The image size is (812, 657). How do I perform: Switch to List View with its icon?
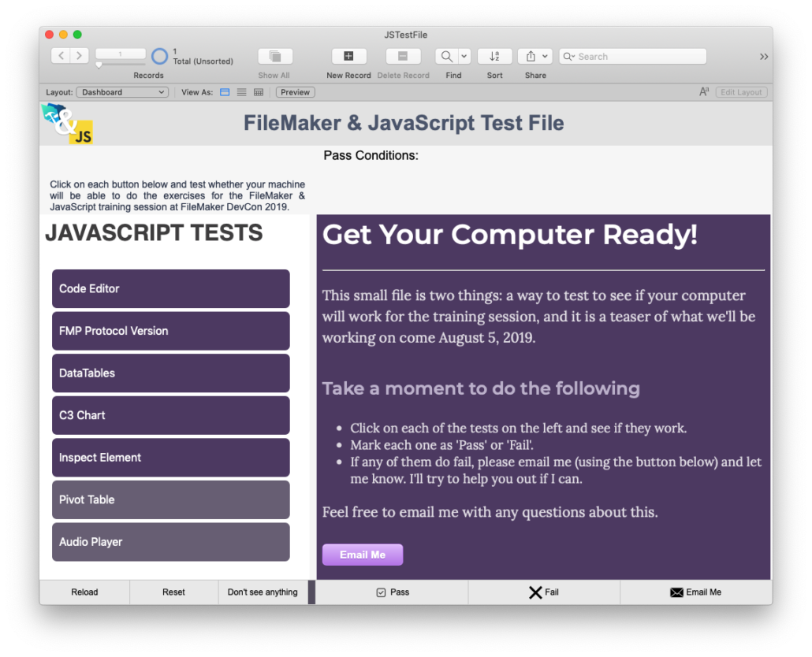click(x=240, y=92)
